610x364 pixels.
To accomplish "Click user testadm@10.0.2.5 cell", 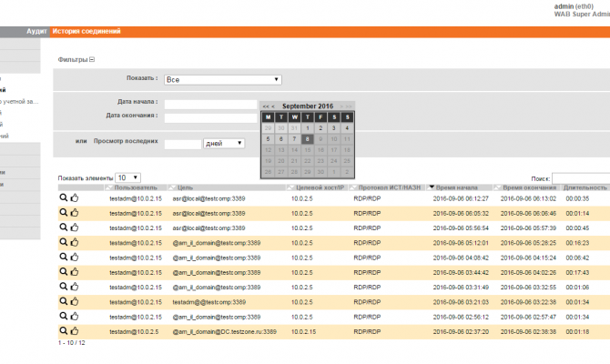I will coord(134,332).
